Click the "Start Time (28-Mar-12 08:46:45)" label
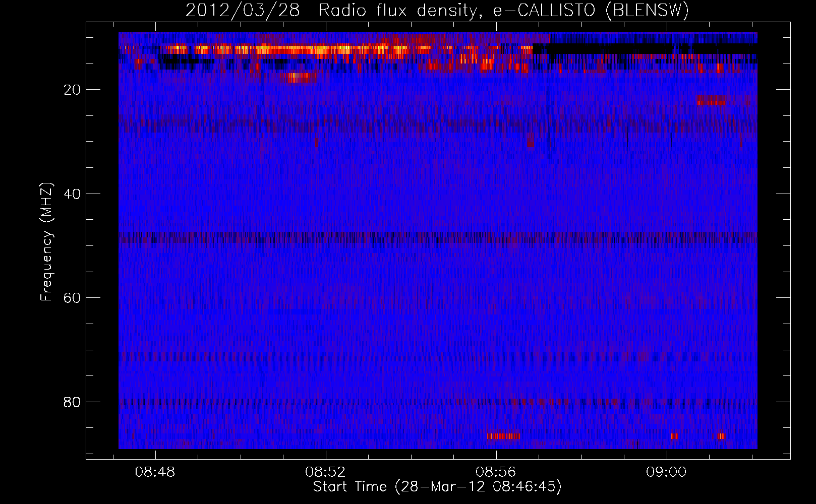This screenshot has height=504, width=816. (437, 487)
